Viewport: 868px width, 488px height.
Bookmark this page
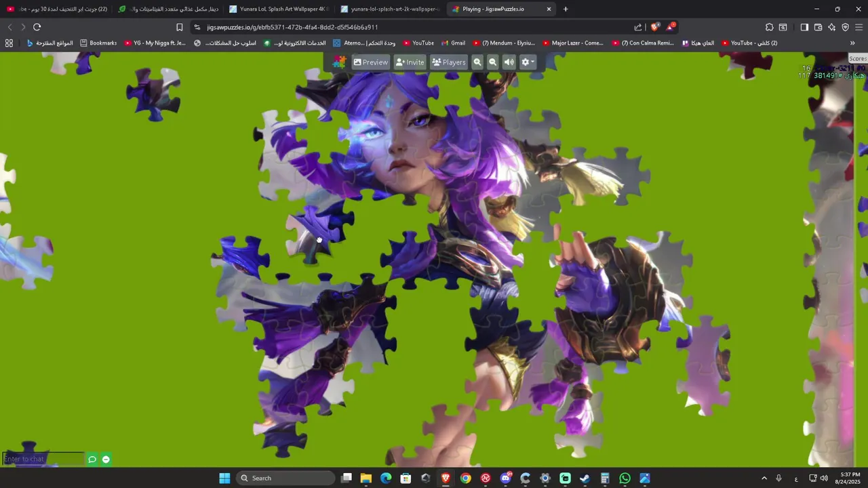click(x=179, y=27)
